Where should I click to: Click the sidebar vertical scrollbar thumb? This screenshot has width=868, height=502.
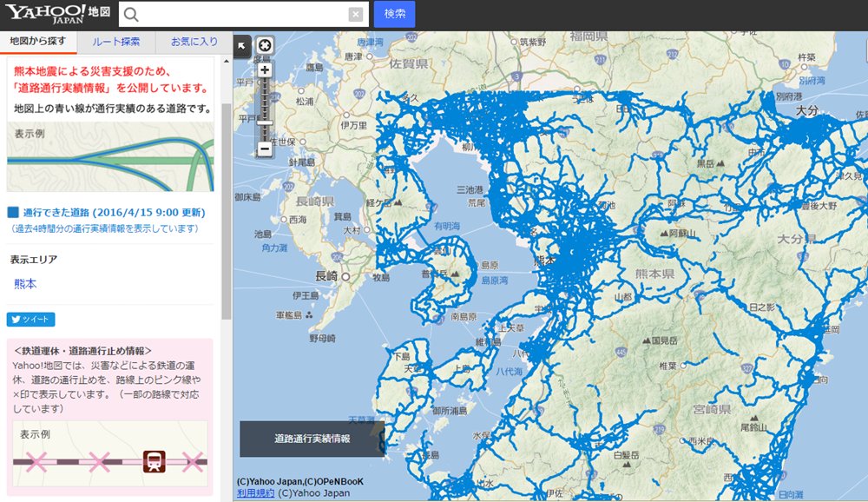(x=227, y=210)
